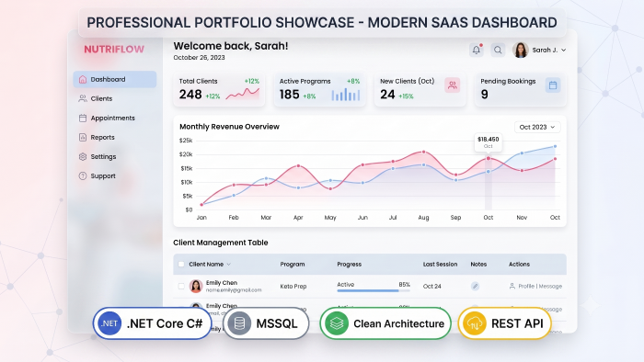Select the Dashboard sidebar item
Screen dimensions: 644x362
click(115, 79)
